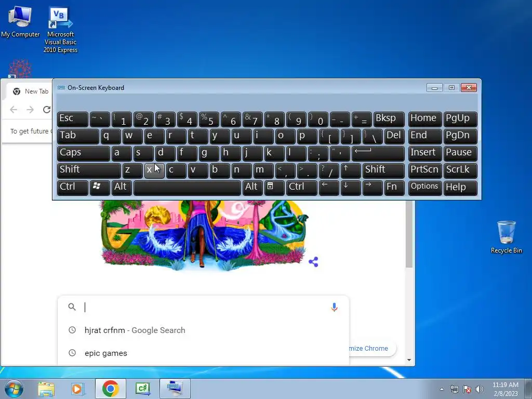Toggle the right Alt key
Screen dimensions: 532x399
(252, 188)
